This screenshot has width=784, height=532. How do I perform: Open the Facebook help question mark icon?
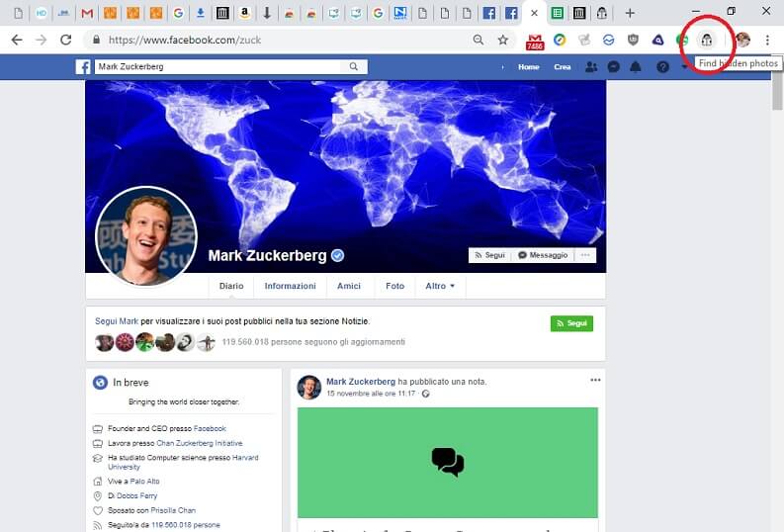pyautogui.click(x=662, y=66)
